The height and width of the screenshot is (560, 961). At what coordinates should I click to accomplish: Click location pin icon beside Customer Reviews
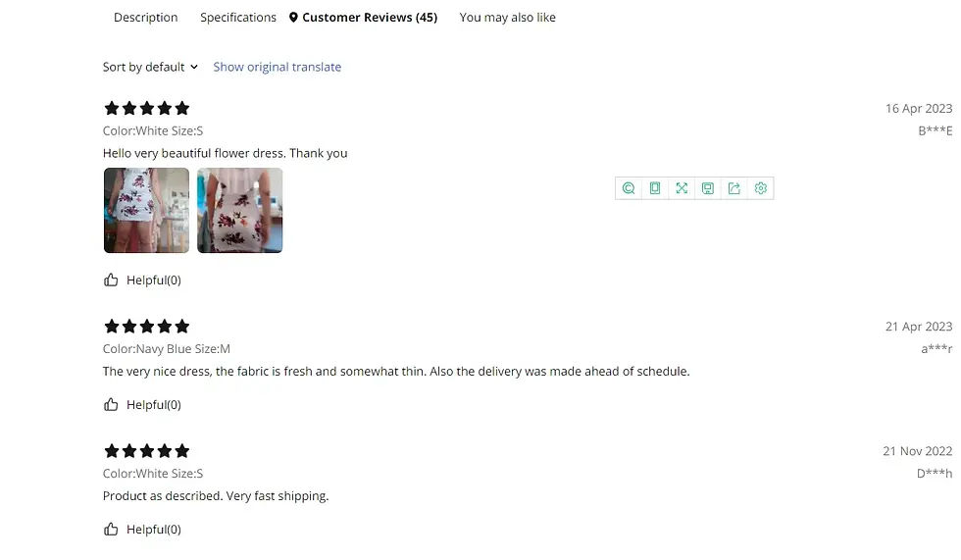click(293, 18)
